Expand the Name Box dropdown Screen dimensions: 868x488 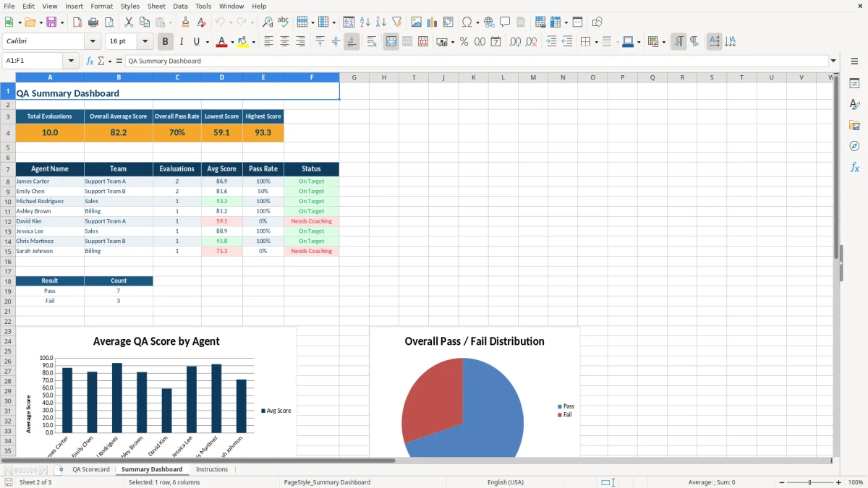(71, 61)
